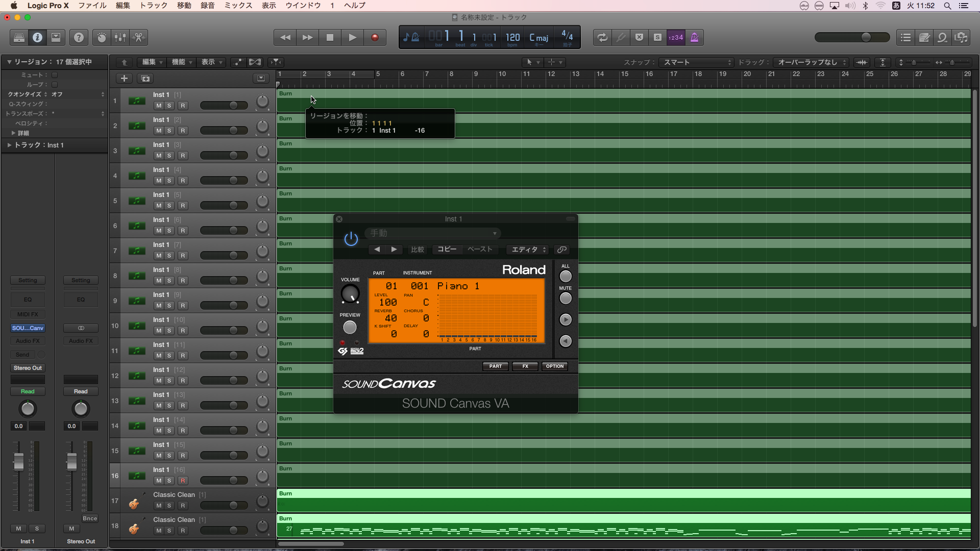Turn the Sound Canvas VOLUME knob
The width and height of the screenshot is (980, 551).
[x=350, y=294]
